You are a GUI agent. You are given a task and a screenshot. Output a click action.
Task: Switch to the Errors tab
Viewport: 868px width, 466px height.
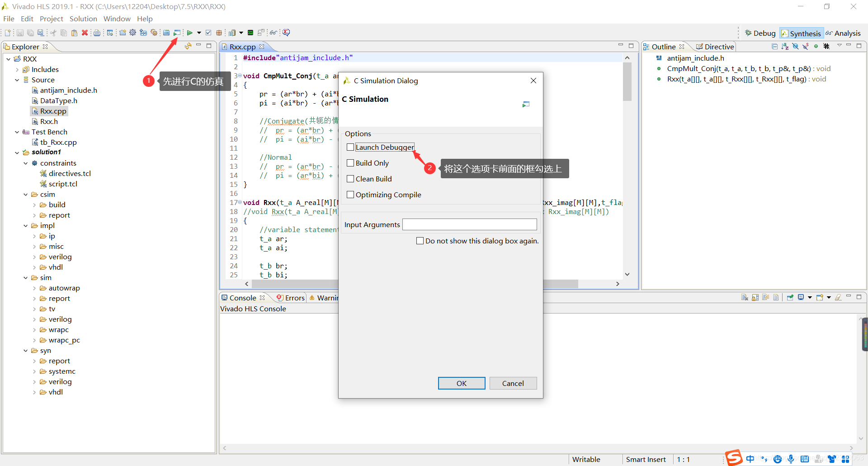[291, 298]
